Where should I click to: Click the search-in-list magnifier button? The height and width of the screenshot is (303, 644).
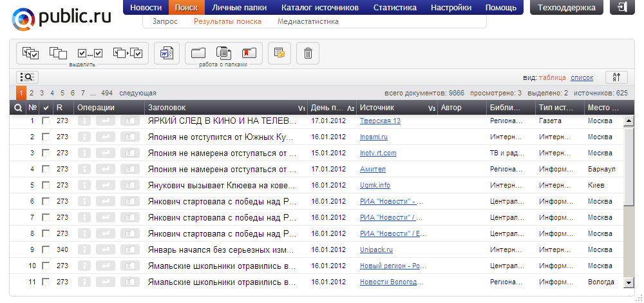pos(28,77)
